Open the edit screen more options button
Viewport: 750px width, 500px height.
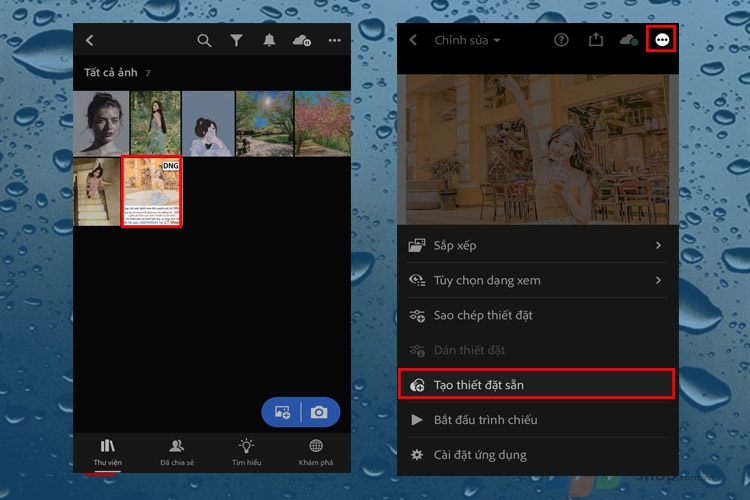[662, 40]
